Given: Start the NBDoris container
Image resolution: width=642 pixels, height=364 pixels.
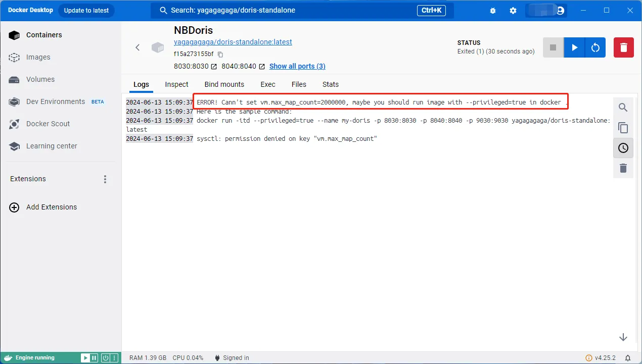Looking at the screenshot, I should [x=574, y=47].
